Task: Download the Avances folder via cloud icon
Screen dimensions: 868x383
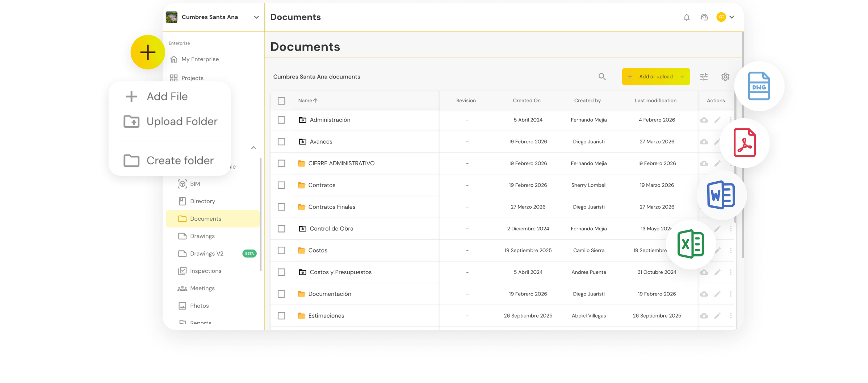Action: [x=704, y=142]
